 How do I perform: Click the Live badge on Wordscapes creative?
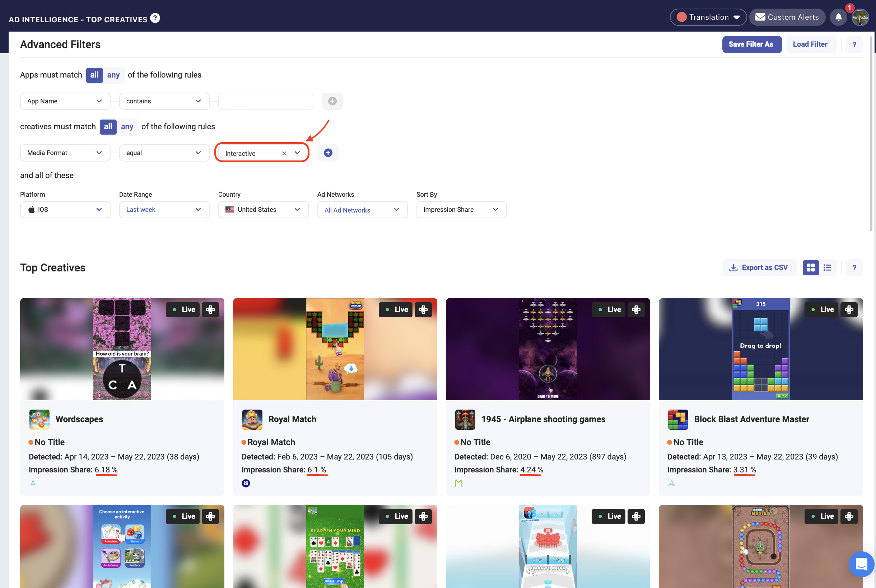(183, 309)
